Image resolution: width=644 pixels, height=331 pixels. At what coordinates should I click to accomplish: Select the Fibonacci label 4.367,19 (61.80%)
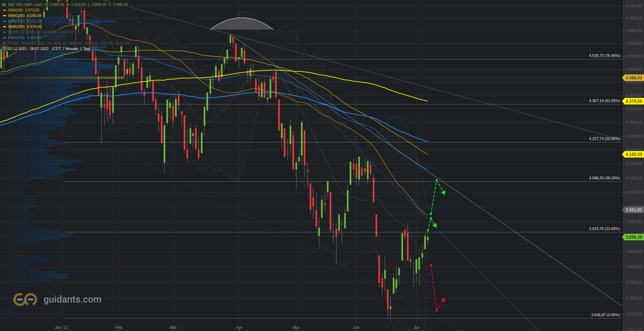(604, 101)
